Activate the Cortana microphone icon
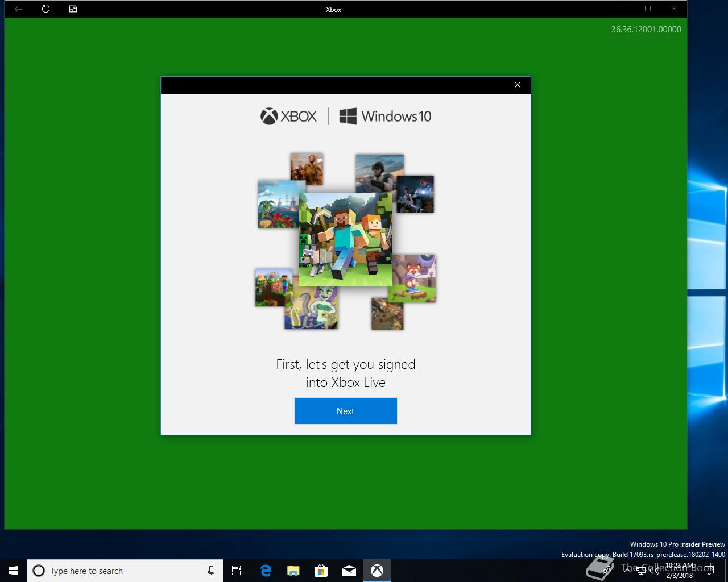Screen dimensions: 728x582 [211, 571]
